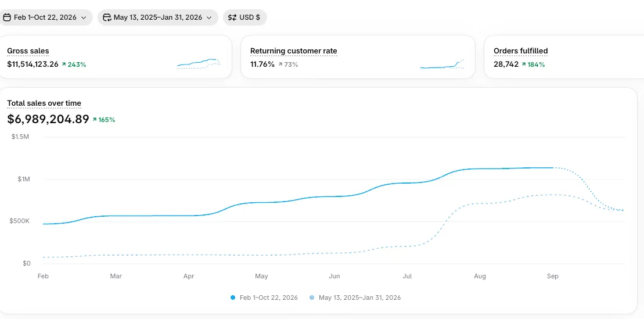Open the Feb 1–Oct 22, 2026 date range picker
Screen dimensions: 644x319
tap(45, 17)
